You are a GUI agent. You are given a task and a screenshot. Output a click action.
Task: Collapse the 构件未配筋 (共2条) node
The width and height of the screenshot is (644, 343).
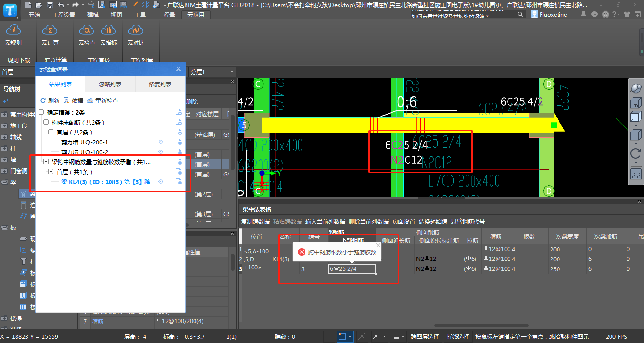pos(46,122)
